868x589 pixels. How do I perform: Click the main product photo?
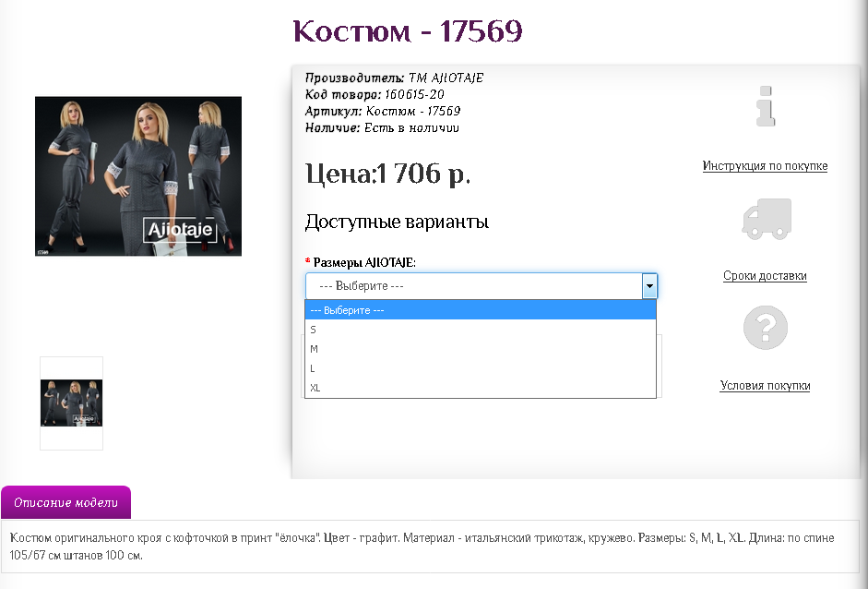(138, 176)
